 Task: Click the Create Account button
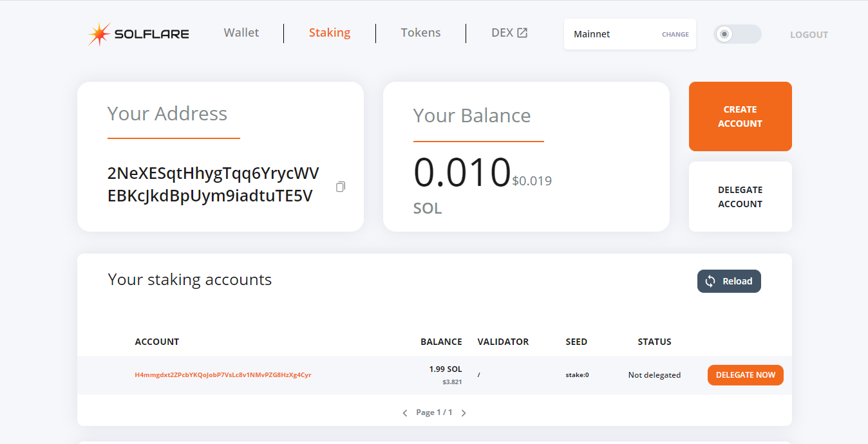point(741,116)
